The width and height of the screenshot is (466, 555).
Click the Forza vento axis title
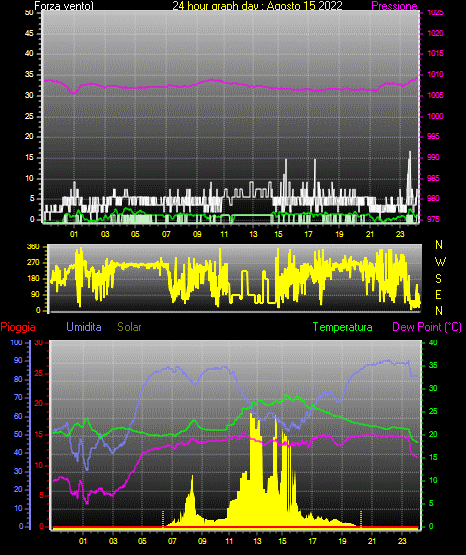pyautogui.click(x=64, y=6)
